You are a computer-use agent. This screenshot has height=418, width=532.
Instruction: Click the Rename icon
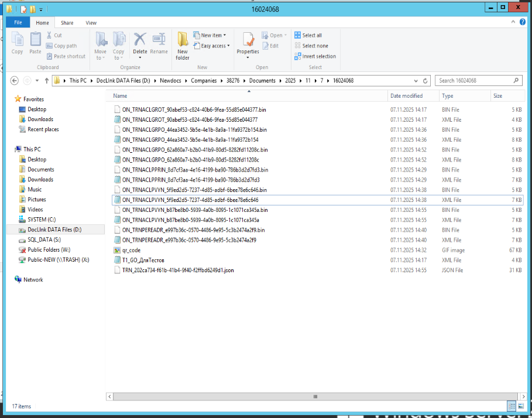(x=159, y=39)
